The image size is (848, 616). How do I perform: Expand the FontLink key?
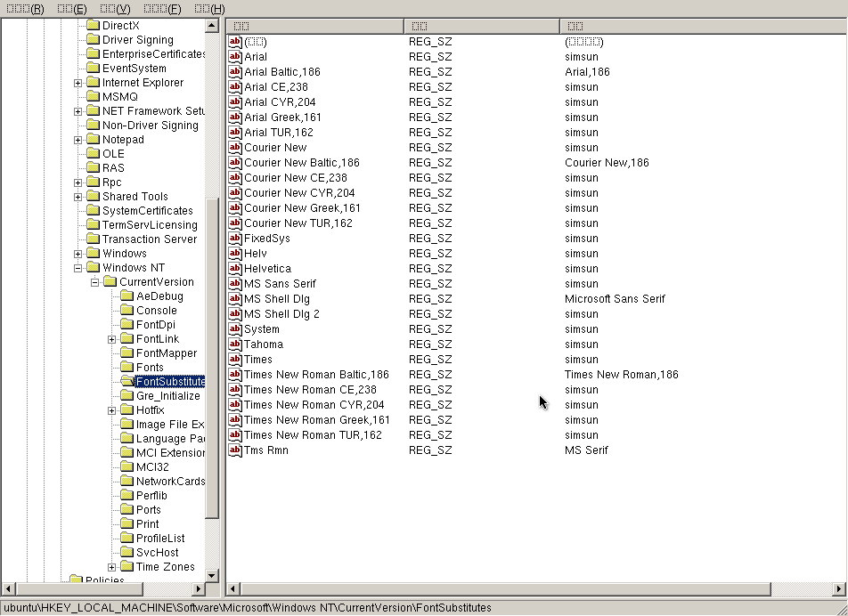(x=112, y=339)
